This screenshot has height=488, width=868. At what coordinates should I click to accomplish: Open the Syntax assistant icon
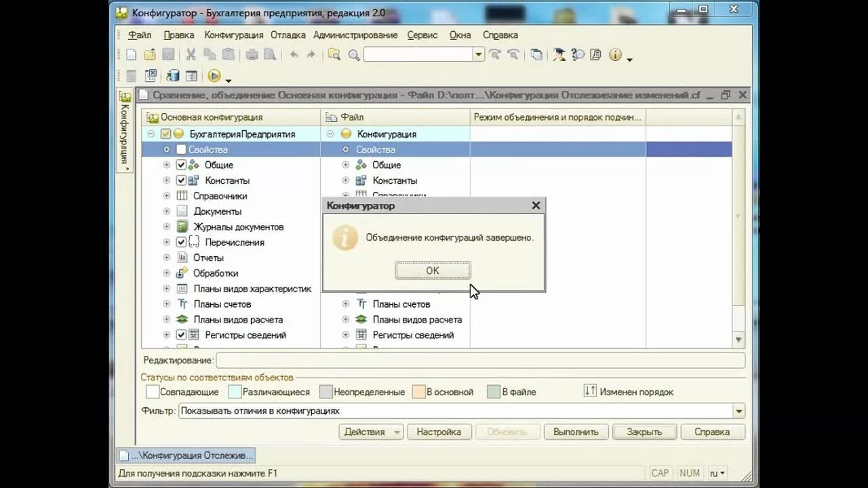click(x=559, y=55)
